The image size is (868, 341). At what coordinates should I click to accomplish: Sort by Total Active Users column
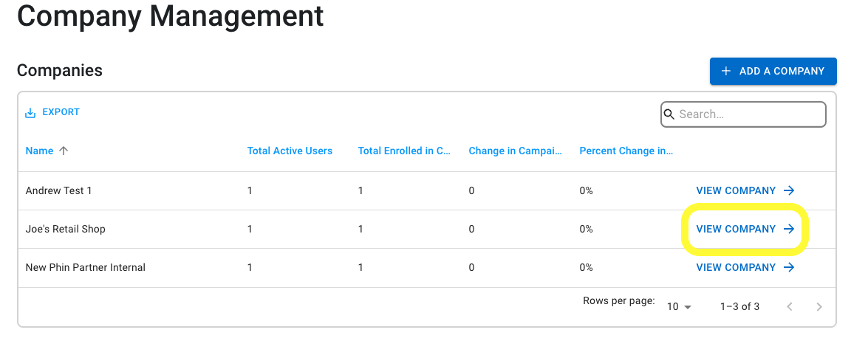pos(290,151)
